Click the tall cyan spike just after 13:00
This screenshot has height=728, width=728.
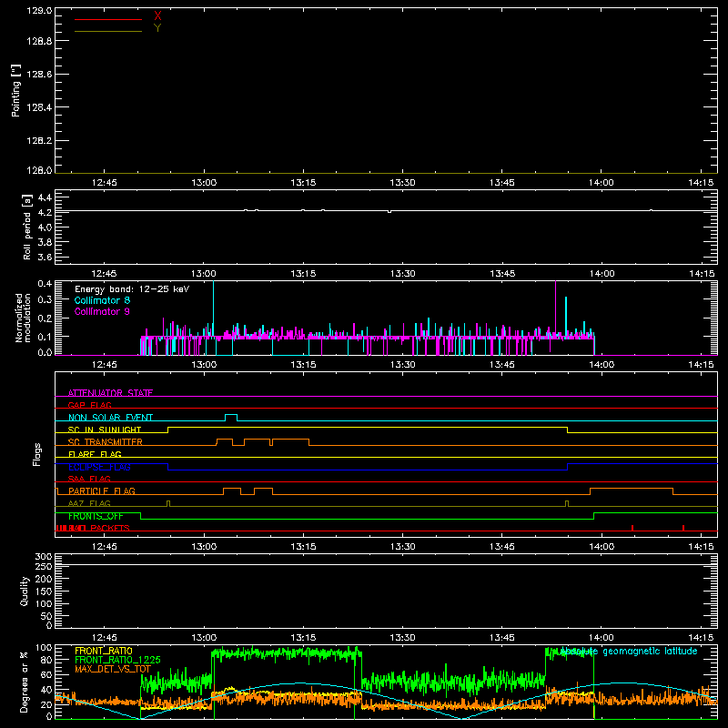[213, 308]
